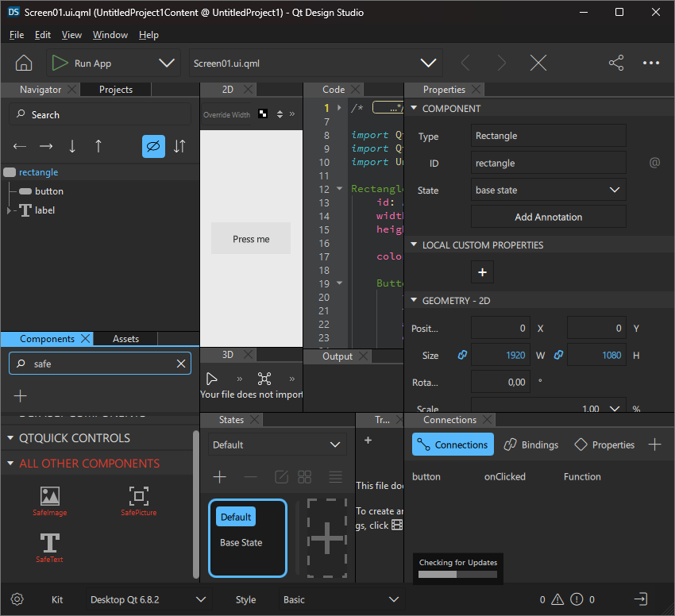The width and height of the screenshot is (675, 616).
Task: Add new connection with plus icon
Action: pyautogui.click(x=654, y=445)
